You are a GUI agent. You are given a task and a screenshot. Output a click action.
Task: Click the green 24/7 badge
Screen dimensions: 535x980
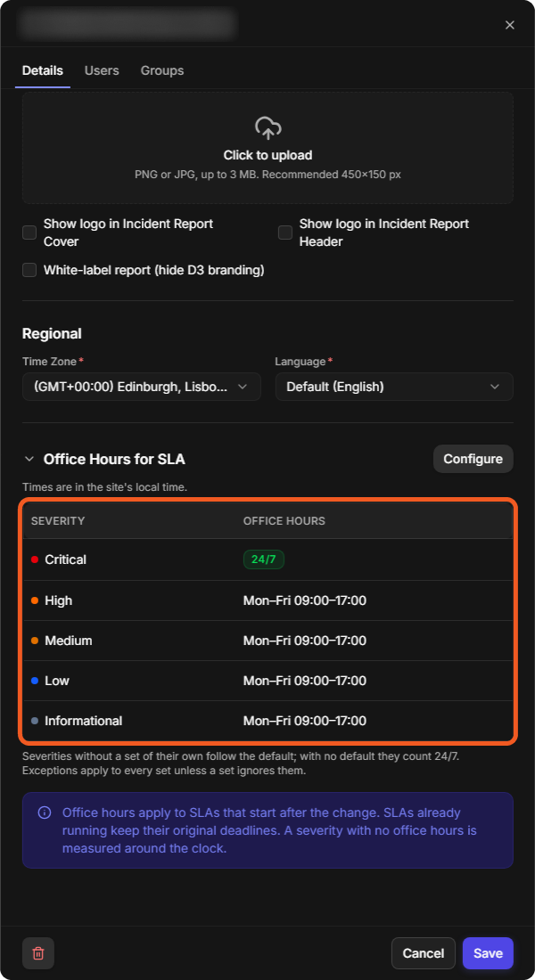(263, 559)
